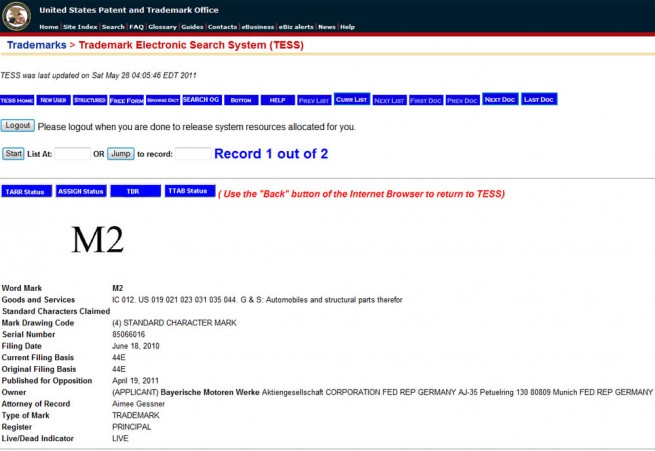The width and height of the screenshot is (655, 451).
Task: Open the eBusiness link
Action: point(258,27)
